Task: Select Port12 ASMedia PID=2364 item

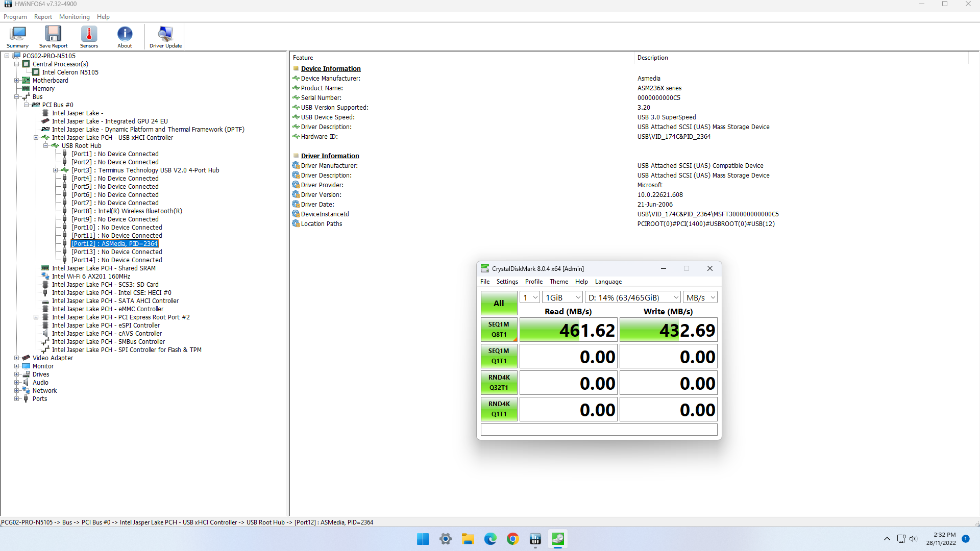Action: [x=115, y=244]
